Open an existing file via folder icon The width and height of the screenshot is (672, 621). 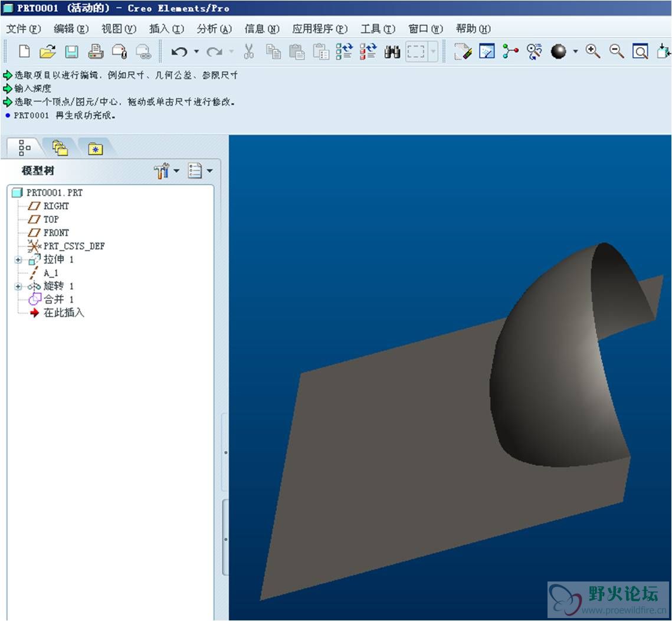[x=48, y=52]
